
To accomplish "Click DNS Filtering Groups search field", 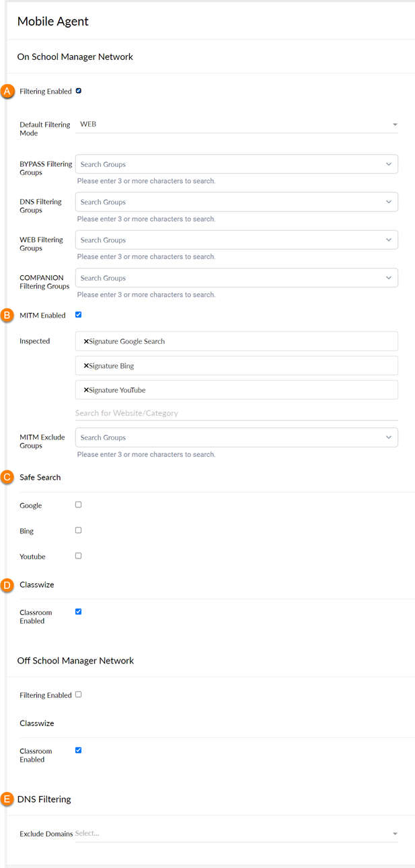I will click(x=237, y=202).
